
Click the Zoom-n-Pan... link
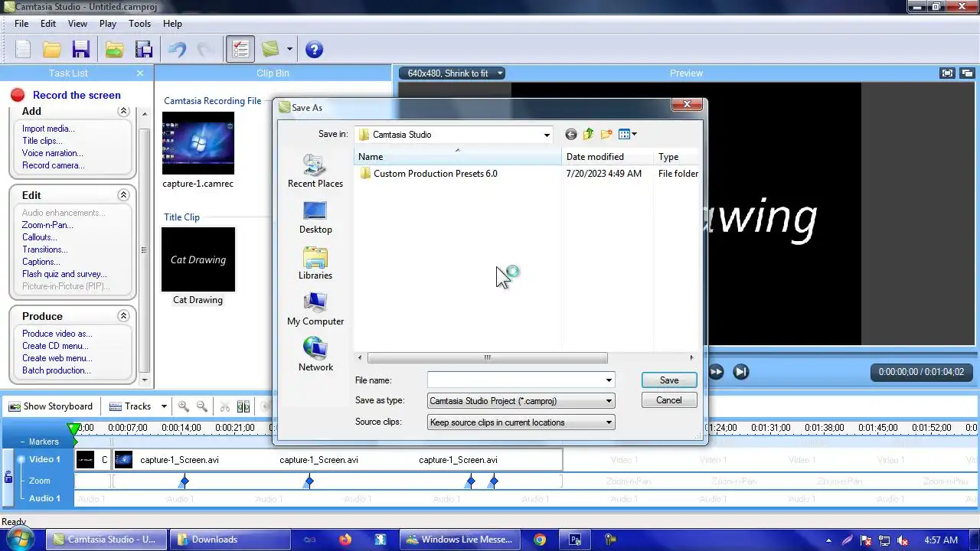click(x=47, y=225)
